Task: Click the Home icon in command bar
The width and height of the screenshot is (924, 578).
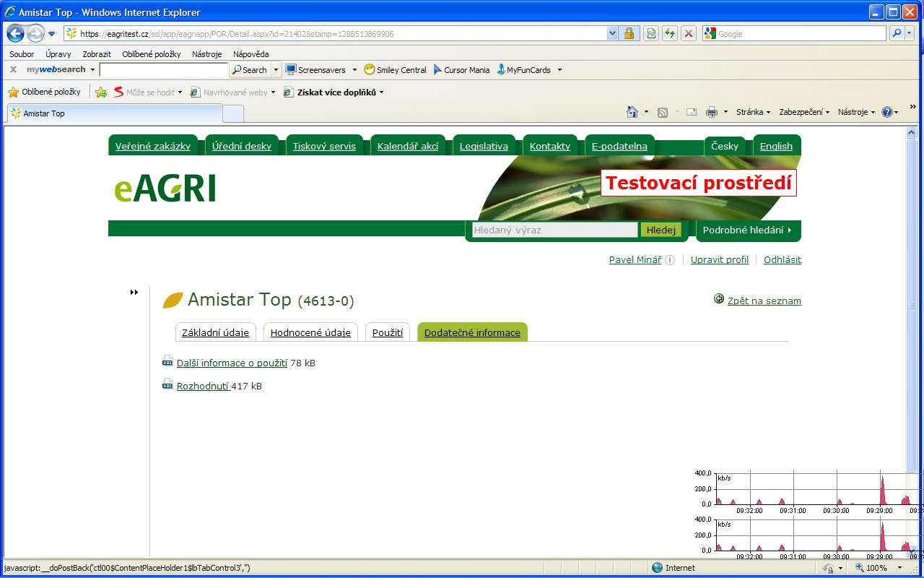Action: 632,112
